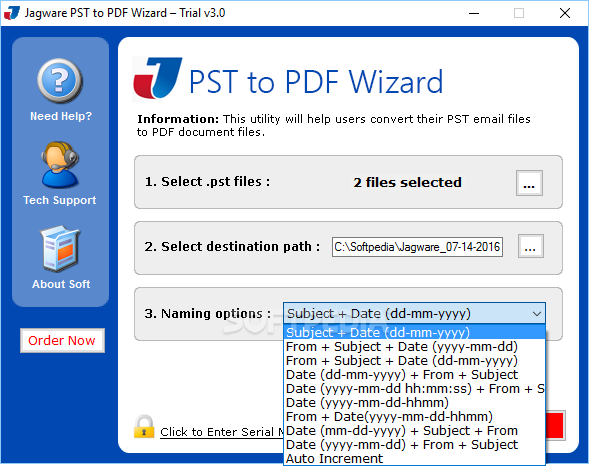Choose 'Auto Increment' naming option

coord(414,459)
